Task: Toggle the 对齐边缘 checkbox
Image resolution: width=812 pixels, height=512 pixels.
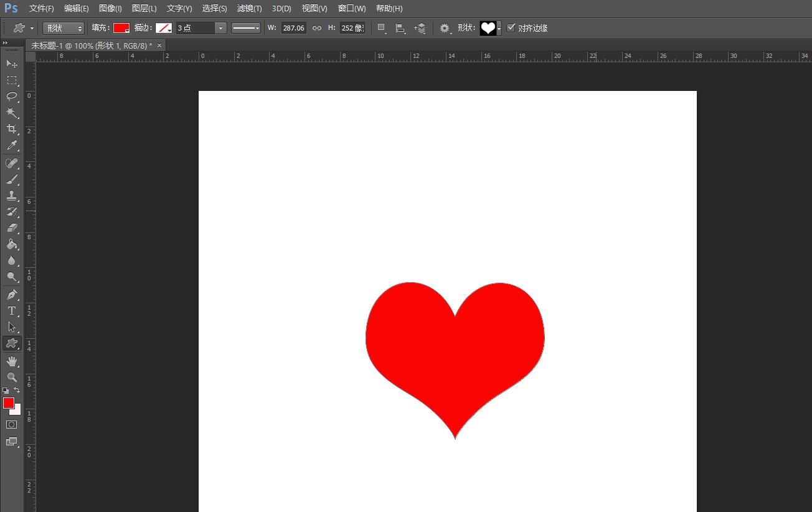Action: [x=511, y=28]
